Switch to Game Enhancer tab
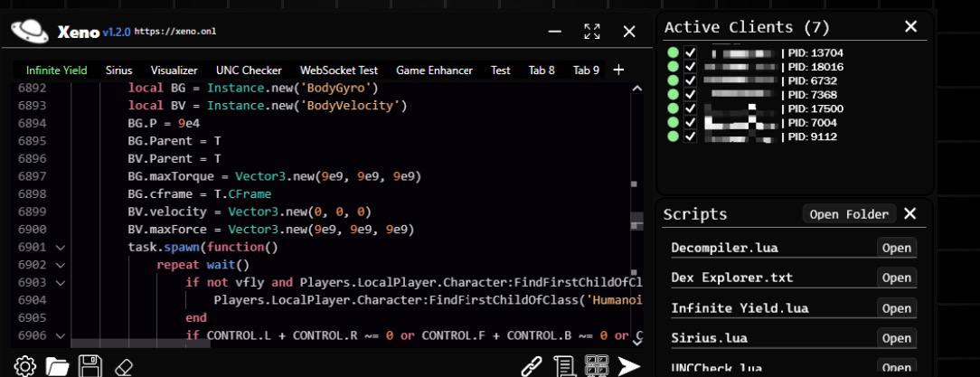This screenshot has width=980, height=377. [434, 71]
